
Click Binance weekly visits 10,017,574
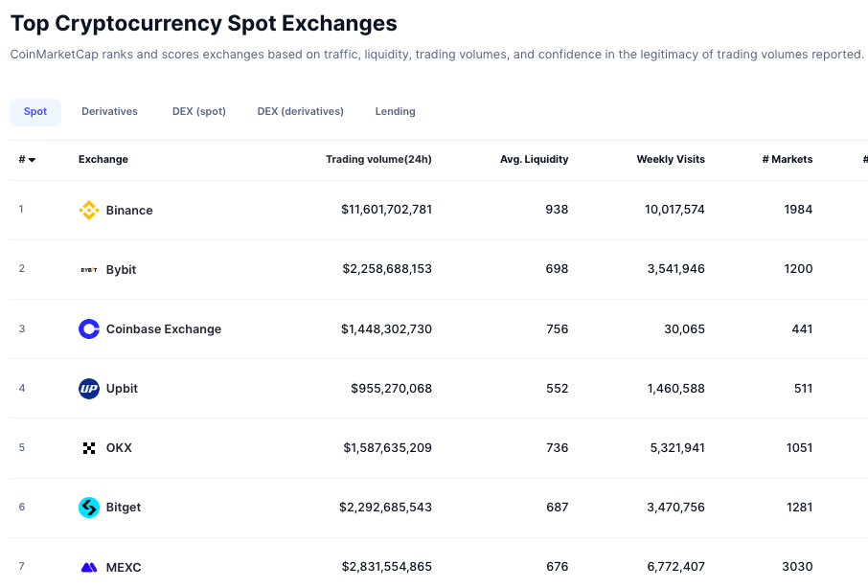click(x=674, y=210)
